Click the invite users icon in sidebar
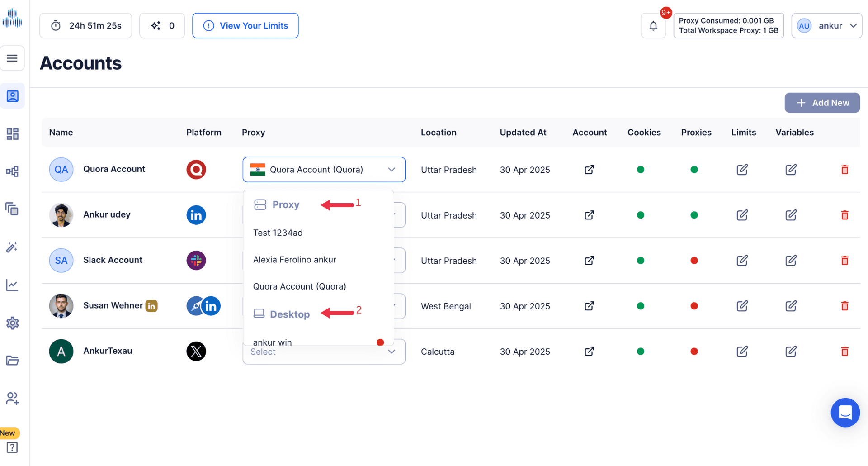The width and height of the screenshot is (868, 466). coord(12,399)
